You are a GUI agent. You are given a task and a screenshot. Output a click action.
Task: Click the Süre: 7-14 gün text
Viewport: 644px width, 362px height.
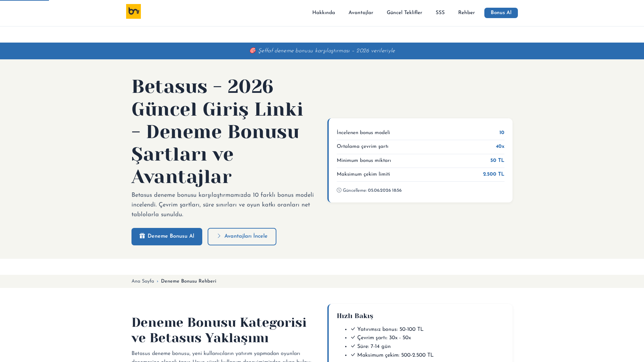(374, 347)
